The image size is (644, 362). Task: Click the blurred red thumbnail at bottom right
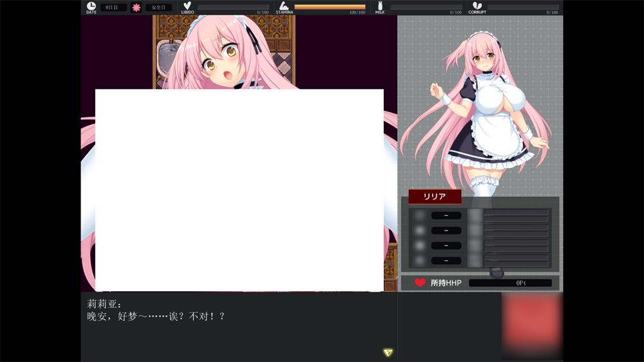coord(532,324)
